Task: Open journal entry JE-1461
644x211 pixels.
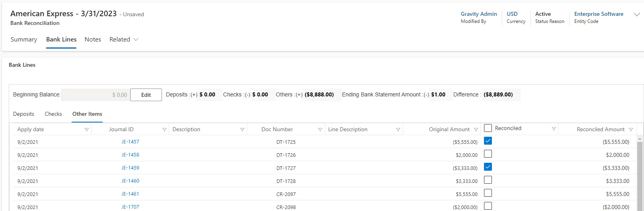Action: (x=130, y=194)
